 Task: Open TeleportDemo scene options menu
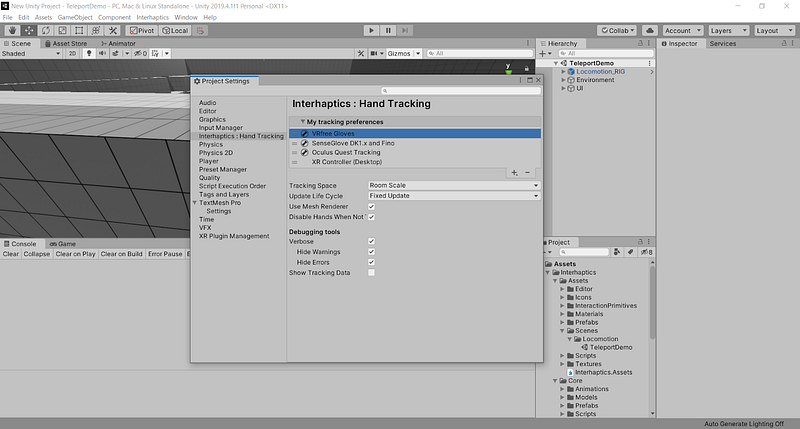[649, 63]
